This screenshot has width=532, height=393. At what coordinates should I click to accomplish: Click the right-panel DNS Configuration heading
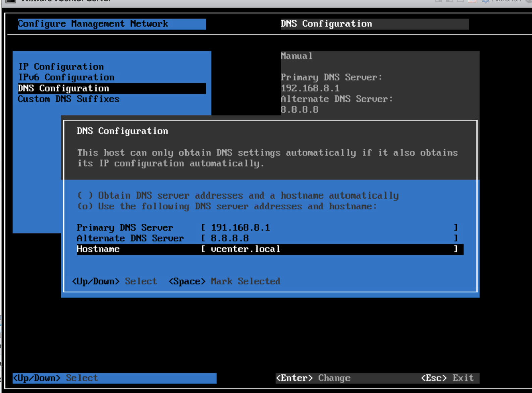pos(326,24)
